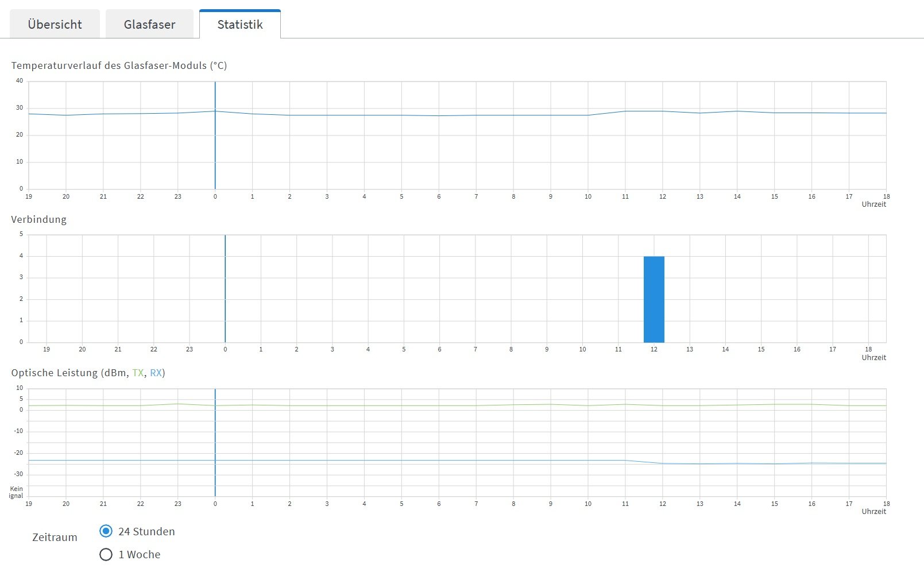Select the Statistik tab
This screenshot has height=572, width=924.
[x=240, y=24]
